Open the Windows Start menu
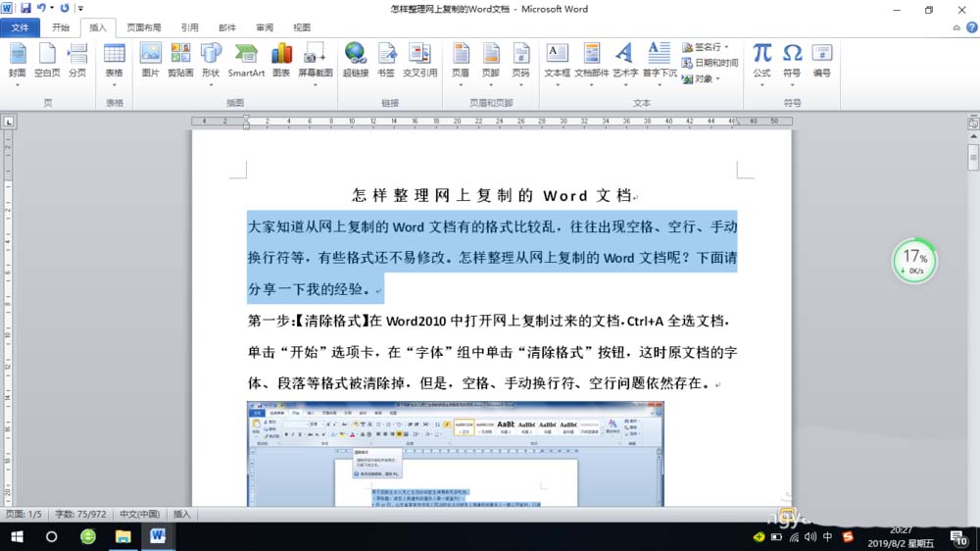 17,536
